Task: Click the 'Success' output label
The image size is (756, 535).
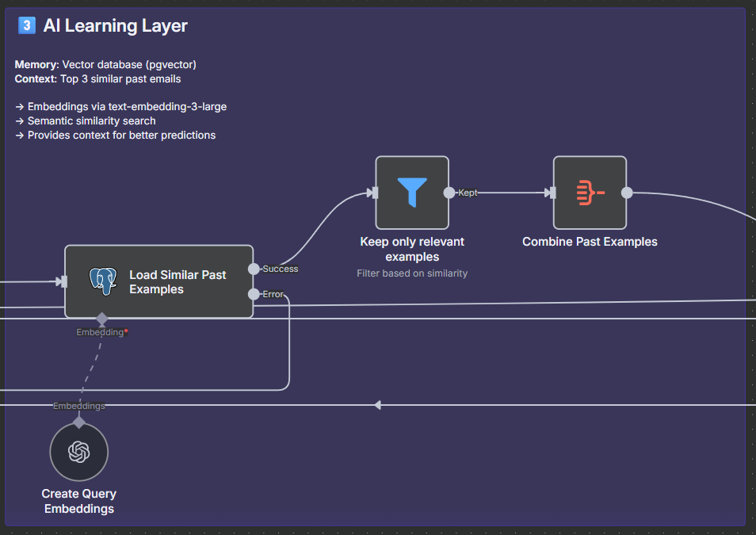Action: (x=280, y=269)
